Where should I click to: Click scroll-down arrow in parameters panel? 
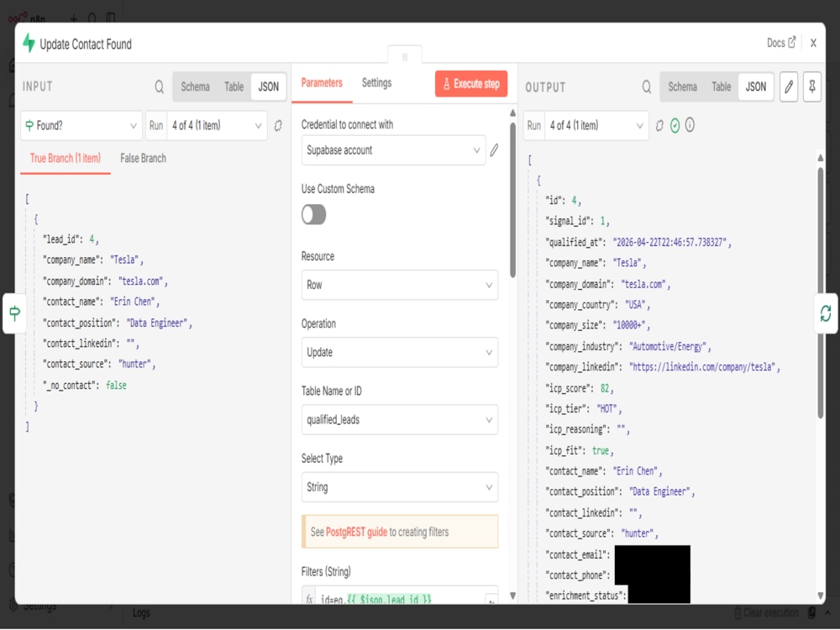[x=512, y=596]
